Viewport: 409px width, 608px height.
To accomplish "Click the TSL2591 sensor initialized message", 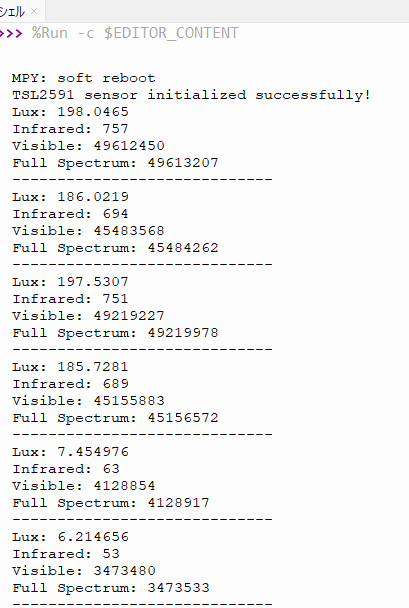I will pos(191,95).
